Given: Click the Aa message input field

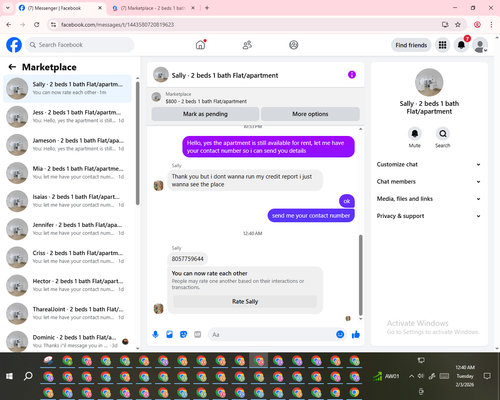Looking at the screenshot, I should coord(272,334).
